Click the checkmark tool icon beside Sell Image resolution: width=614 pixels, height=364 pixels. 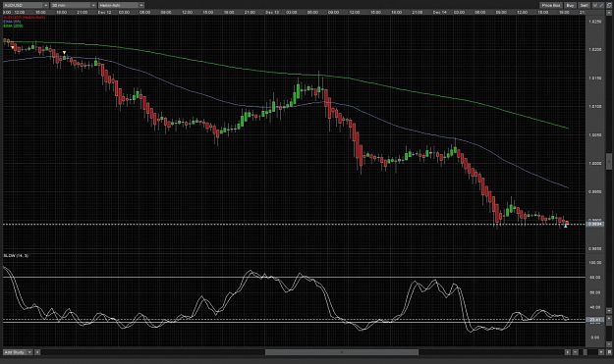(x=595, y=5)
